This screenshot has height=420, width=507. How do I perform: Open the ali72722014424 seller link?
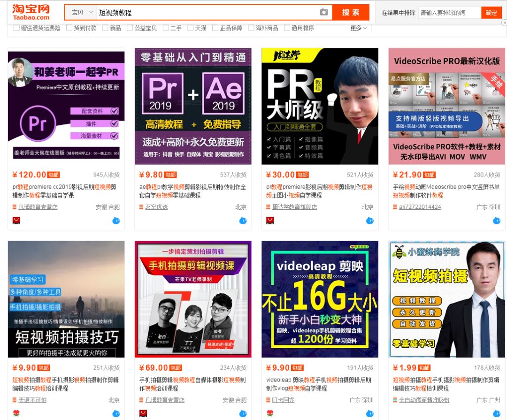coord(420,207)
